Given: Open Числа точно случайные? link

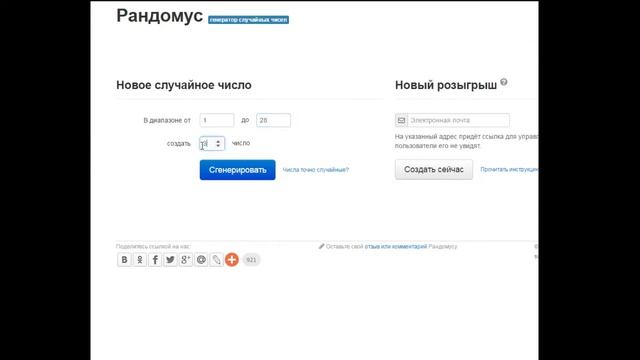Looking at the screenshot, I should 316,170.
